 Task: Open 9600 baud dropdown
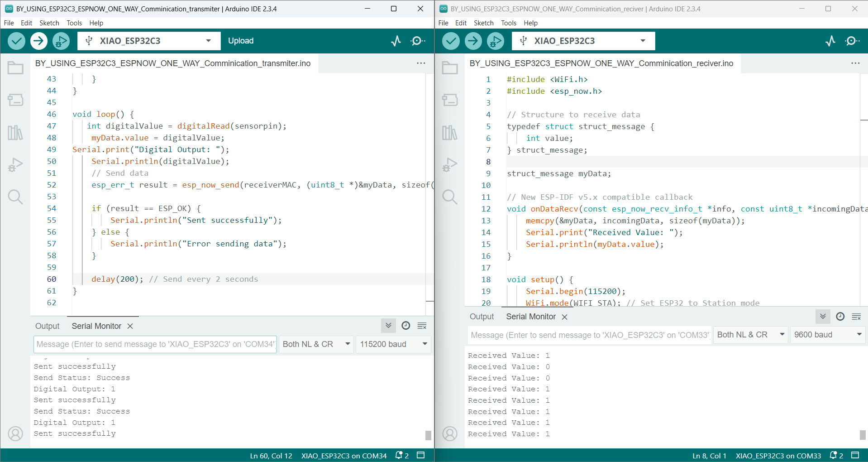(x=828, y=335)
